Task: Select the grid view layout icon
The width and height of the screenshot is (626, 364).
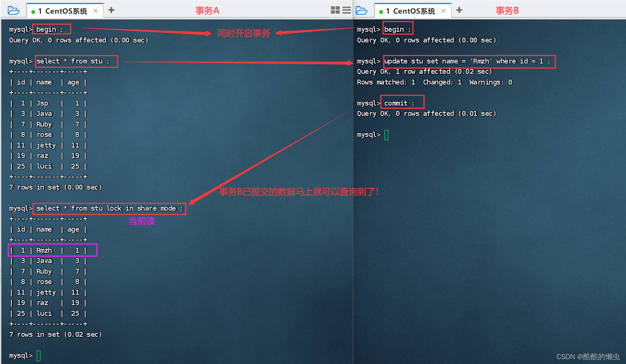Action: [335, 10]
